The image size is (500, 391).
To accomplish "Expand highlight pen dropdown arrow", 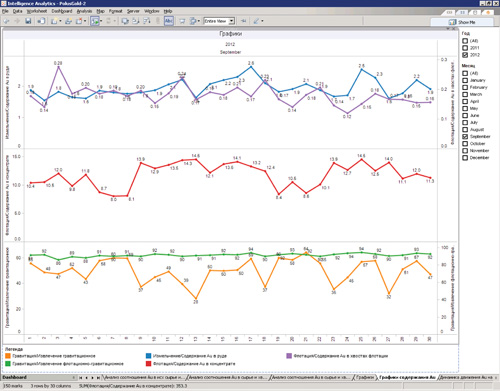I will pyautogui.click(x=262, y=21).
